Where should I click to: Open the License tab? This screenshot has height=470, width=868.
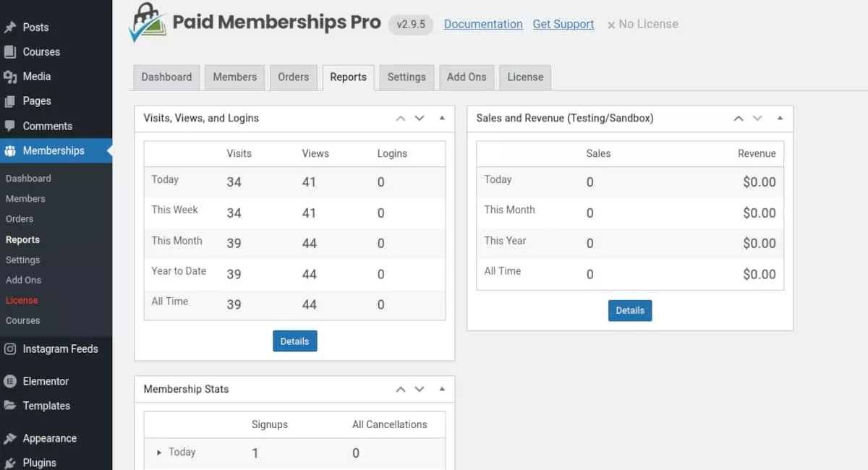[525, 77]
